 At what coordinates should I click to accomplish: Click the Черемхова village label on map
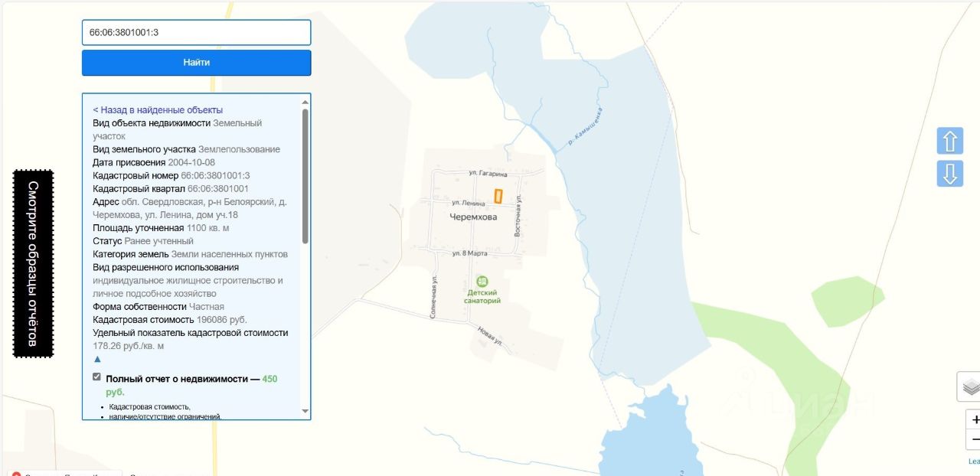(x=473, y=217)
